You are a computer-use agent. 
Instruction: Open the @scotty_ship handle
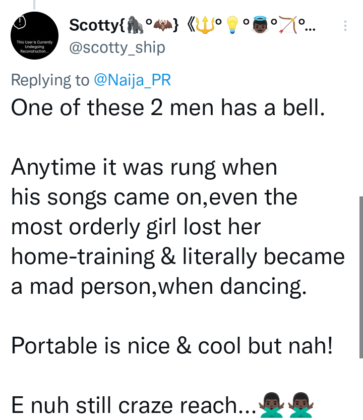click(x=117, y=47)
